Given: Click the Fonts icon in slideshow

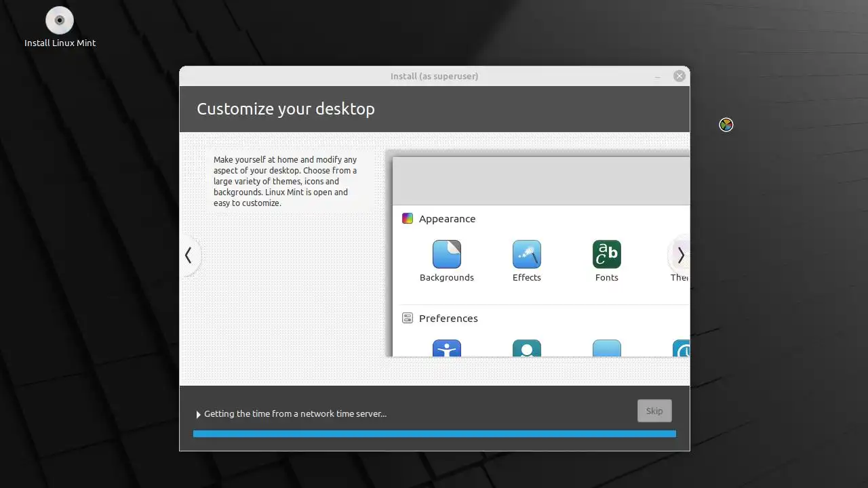Looking at the screenshot, I should coord(607,254).
